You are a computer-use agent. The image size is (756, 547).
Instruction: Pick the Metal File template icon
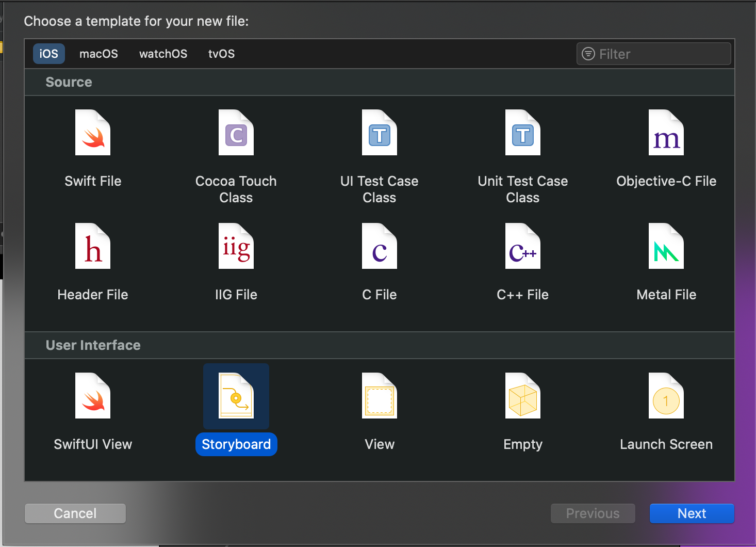[666, 246]
